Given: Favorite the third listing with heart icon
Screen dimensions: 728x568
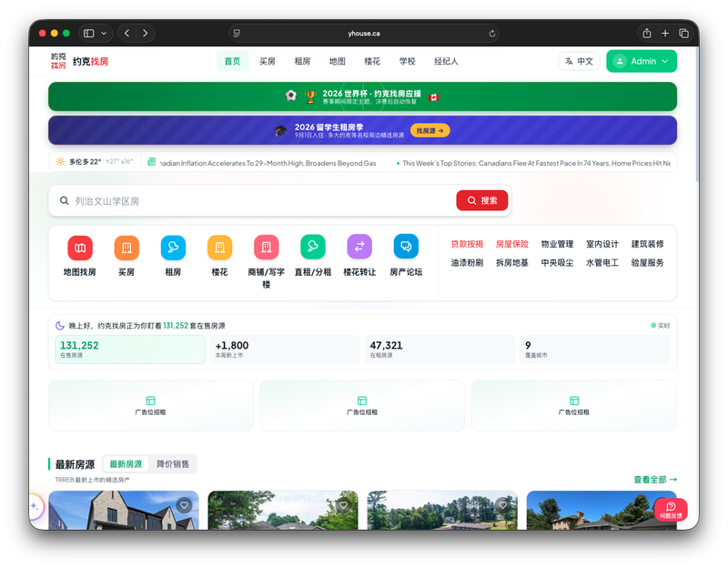Looking at the screenshot, I should pos(503,505).
